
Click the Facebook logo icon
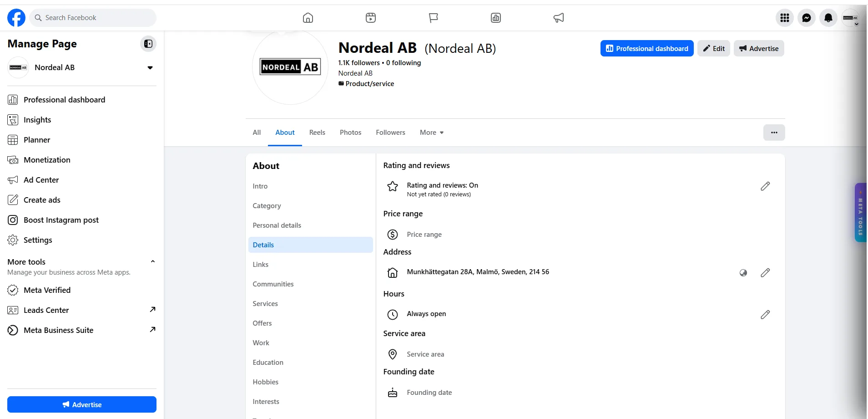(16, 18)
